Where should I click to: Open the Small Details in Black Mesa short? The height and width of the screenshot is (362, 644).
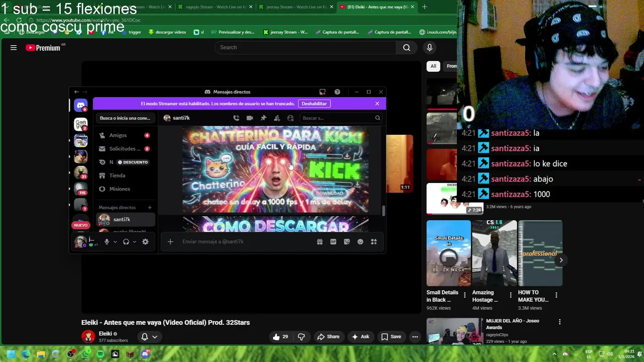coord(449,253)
